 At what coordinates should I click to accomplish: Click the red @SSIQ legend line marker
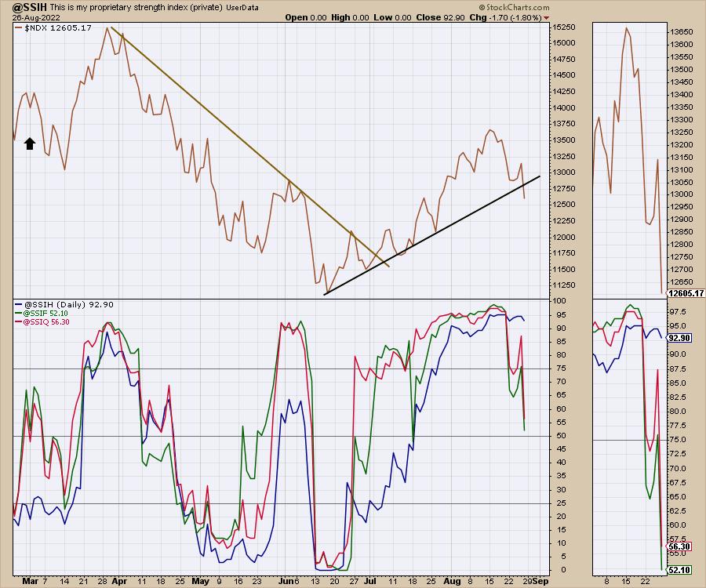(x=19, y=321)
